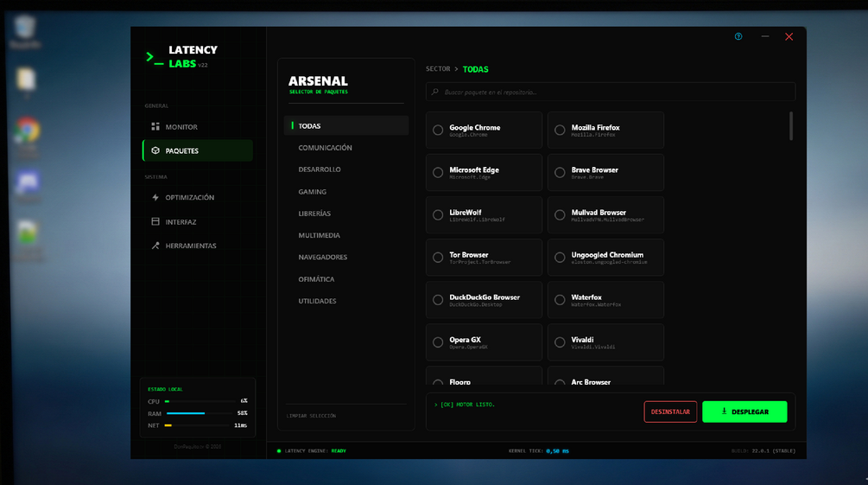Open the Monitor section
This screenshot has height=485, width=868.
tap(198, 127)
